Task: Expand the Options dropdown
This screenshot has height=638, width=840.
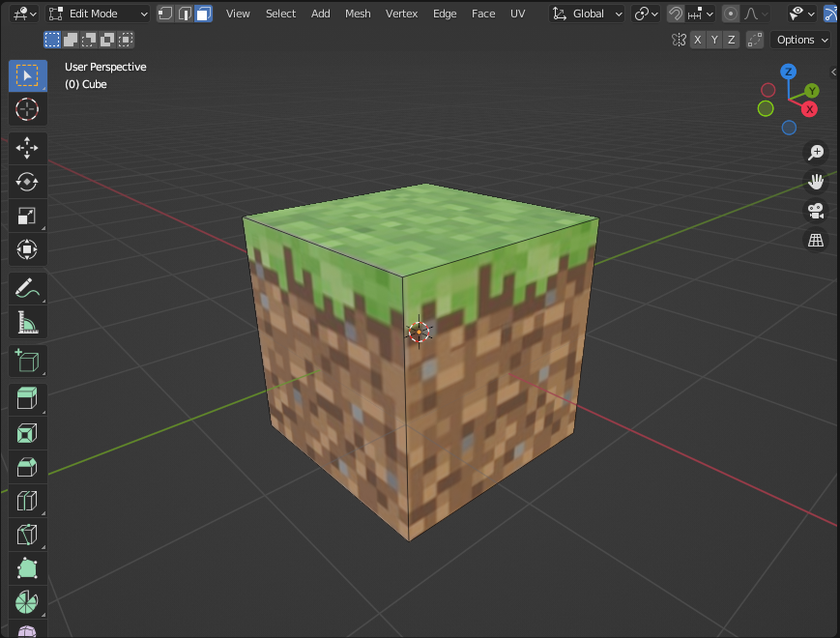Action: (801, 40)
